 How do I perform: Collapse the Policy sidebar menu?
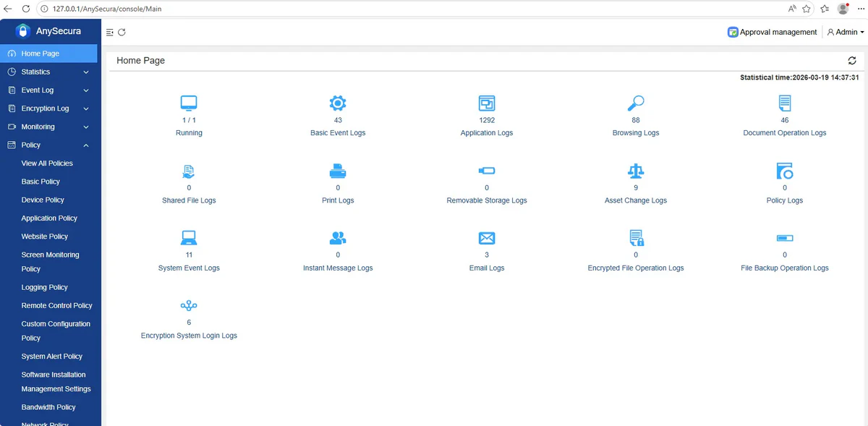48,145
